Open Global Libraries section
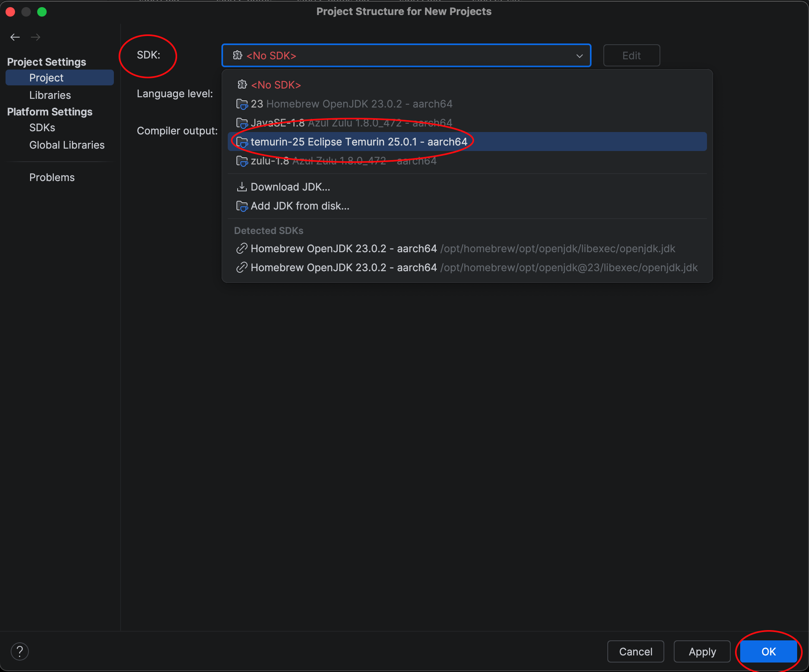 pyautogui.click(x=66, y=145)
